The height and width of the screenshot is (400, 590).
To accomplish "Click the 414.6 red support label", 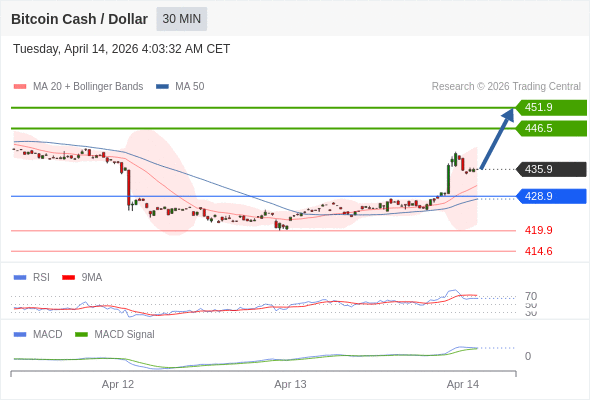I will [x=538, y=251].
